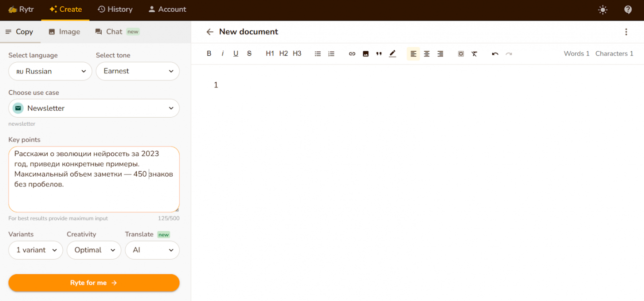Click the Ryte for me button
Screen dimensions: 644x301
click(94, 283)
